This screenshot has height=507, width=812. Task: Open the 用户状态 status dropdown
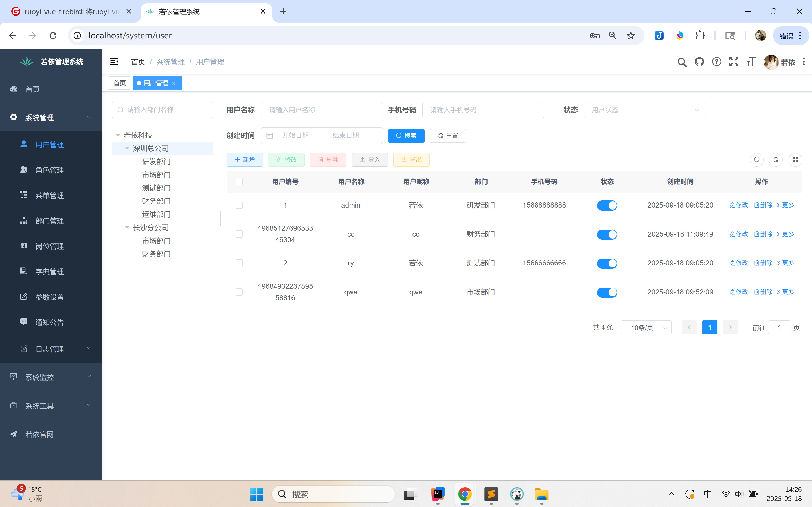(x=644, y=110)
